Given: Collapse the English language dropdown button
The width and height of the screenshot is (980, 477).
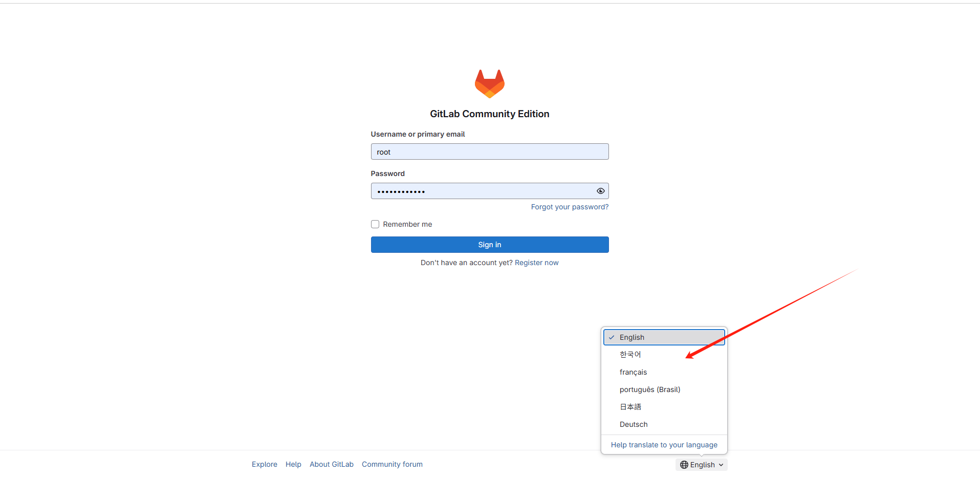Looking at the screenshot, I should (x=702, y=465).
